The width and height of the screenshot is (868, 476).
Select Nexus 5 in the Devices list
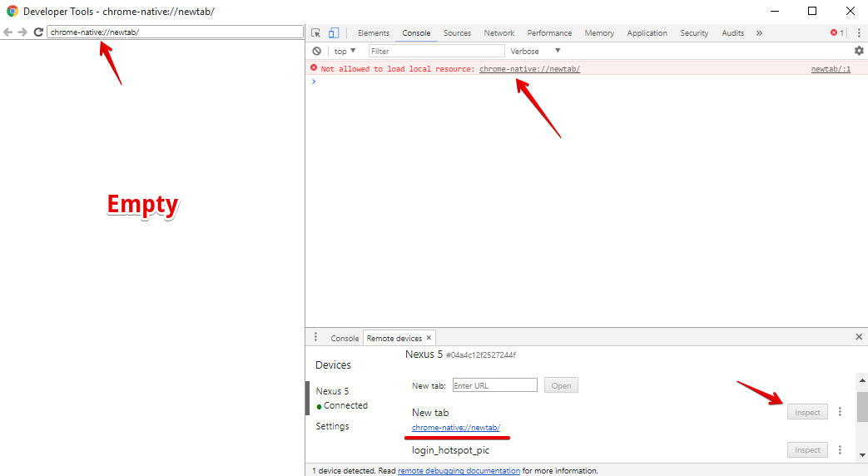pyautogui.click(x=332, y=391)
